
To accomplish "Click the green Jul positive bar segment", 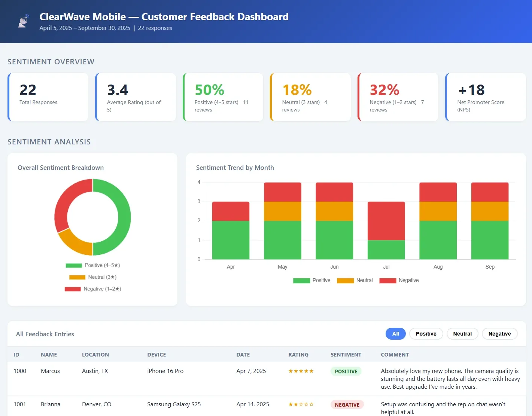I will pyautogui.click(x=386, y=250).
